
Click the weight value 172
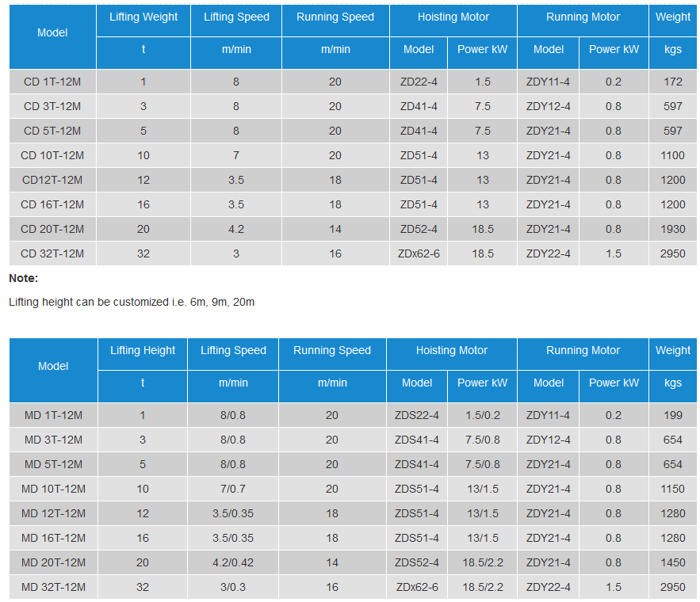tap(672, 82)
